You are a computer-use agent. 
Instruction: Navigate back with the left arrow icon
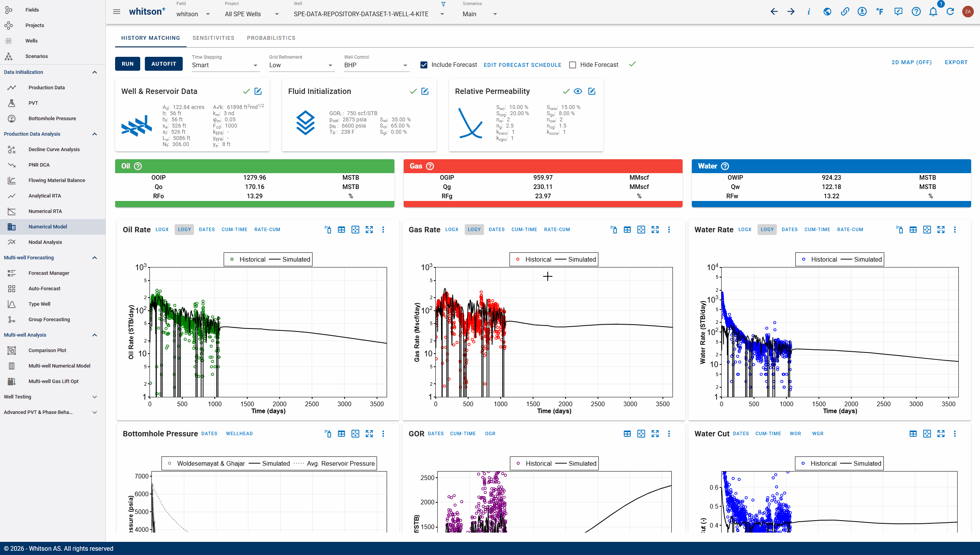pos(774,12)
